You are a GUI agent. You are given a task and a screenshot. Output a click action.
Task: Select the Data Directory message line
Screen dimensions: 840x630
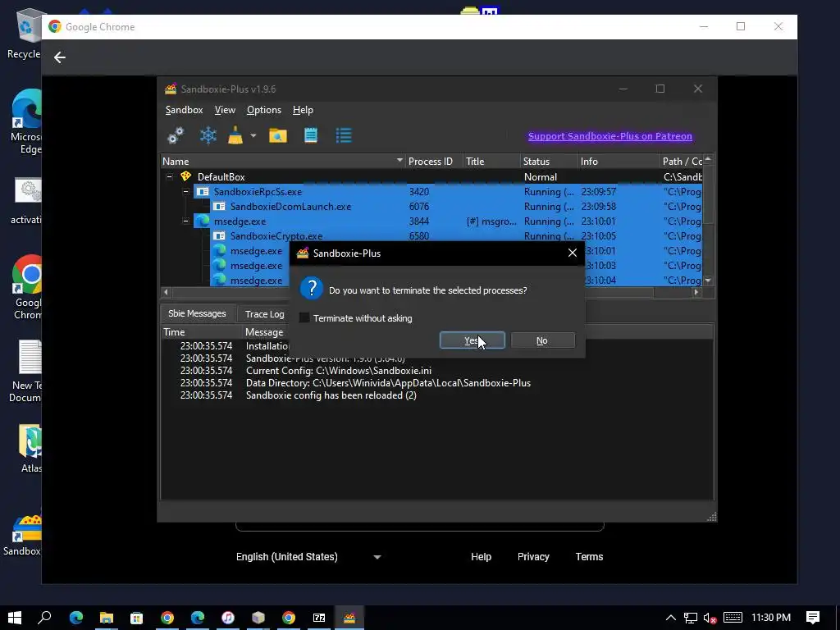click(x=388, y=383)
